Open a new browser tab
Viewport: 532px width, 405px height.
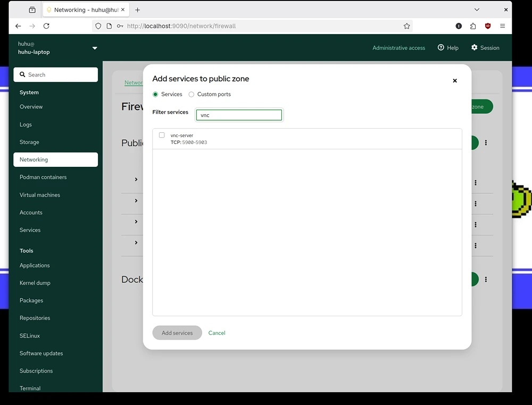[137, 10]
